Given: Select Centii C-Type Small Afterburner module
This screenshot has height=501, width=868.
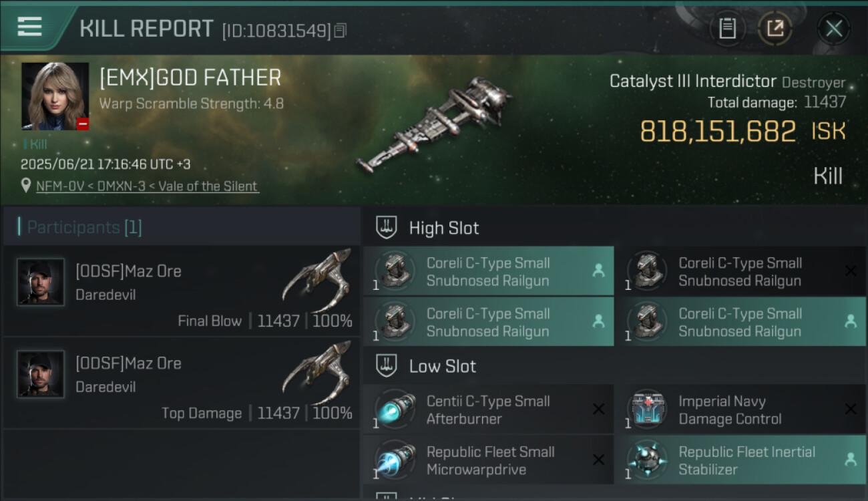Looking at the screenshot, I should 488,410.
